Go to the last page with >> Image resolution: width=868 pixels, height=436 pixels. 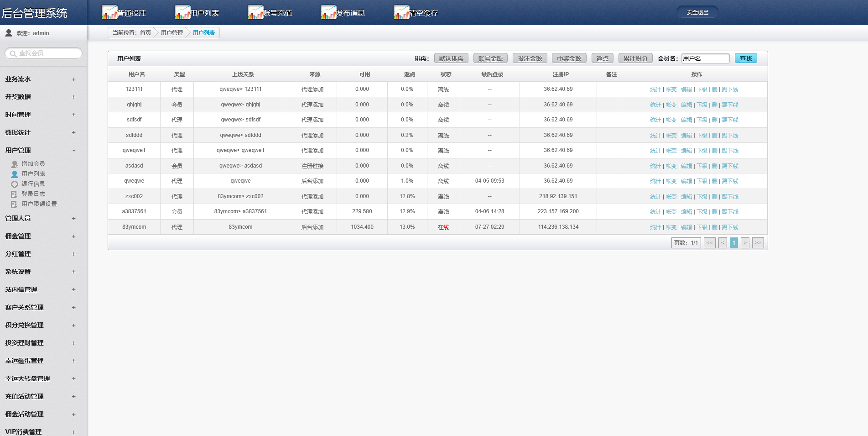(758, 243)
